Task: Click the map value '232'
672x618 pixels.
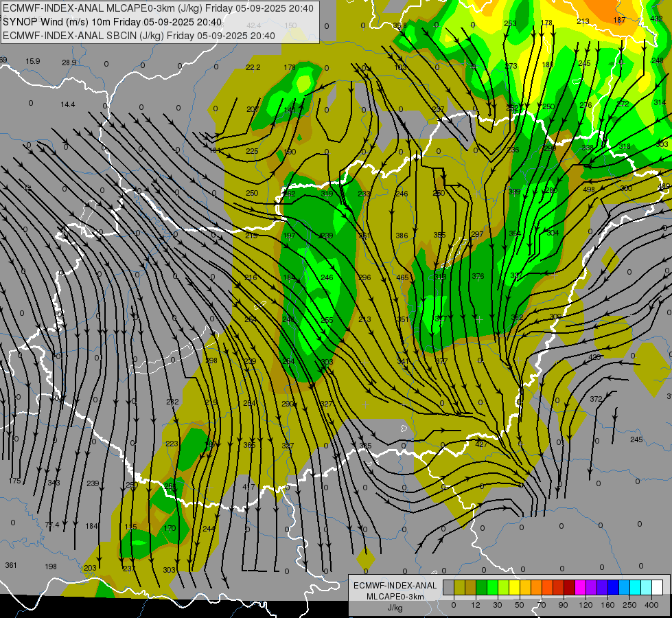Action: pos(172,402)
